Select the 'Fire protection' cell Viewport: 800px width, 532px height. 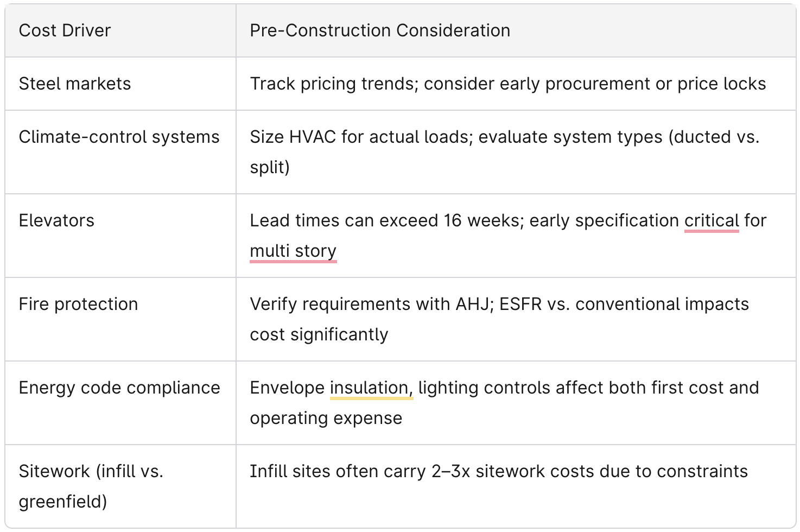pyautogui.click(x=78, y=305)
